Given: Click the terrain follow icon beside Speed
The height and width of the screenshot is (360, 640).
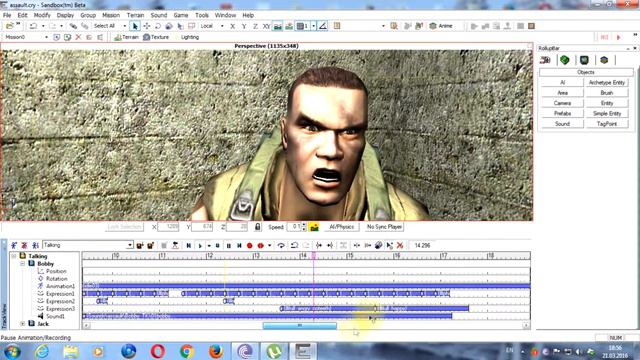Looking at the screenshot, I should pos(314,227).
